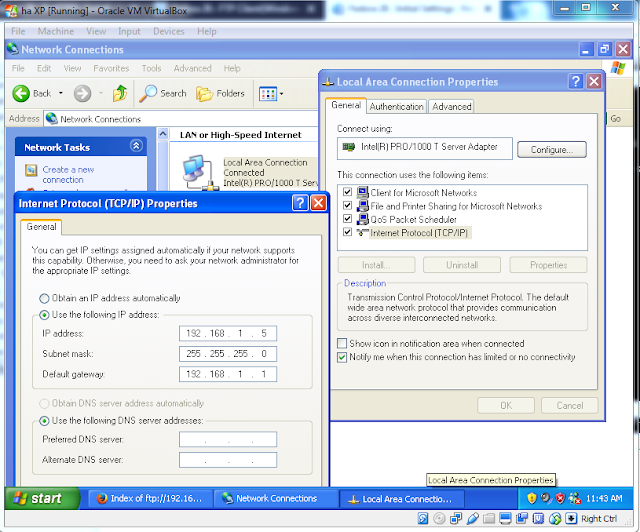The height and width of the screenshot is (532, 640).
Task: Click the help question mark in Local Area Connection Properties
Action: (x=576, y=82)
